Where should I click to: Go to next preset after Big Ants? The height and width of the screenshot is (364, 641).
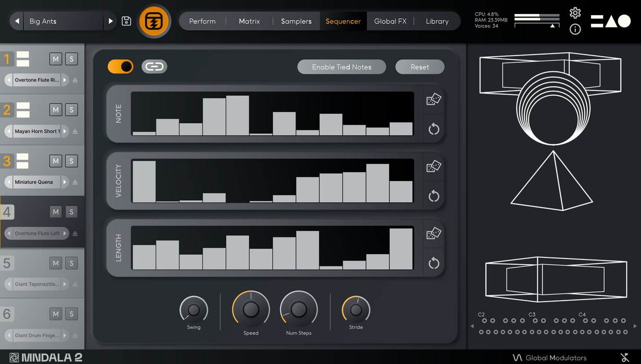110,21
